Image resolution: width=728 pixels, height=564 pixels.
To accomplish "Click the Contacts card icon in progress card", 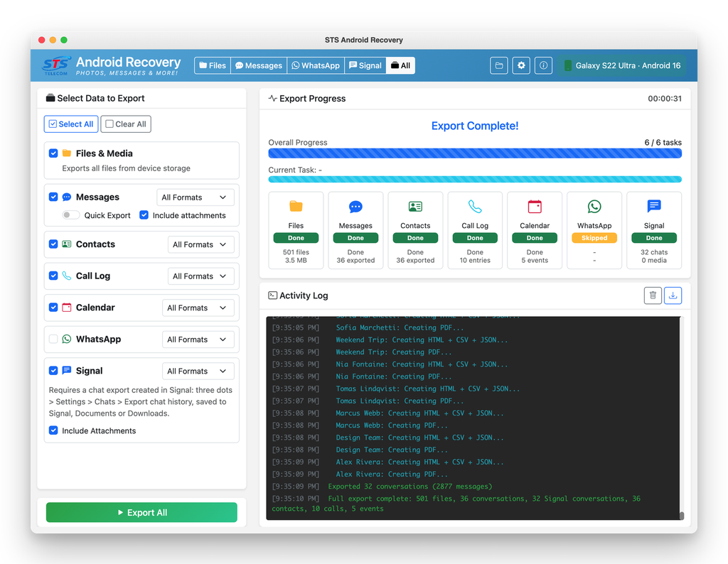I will click(x=415, y=207).
